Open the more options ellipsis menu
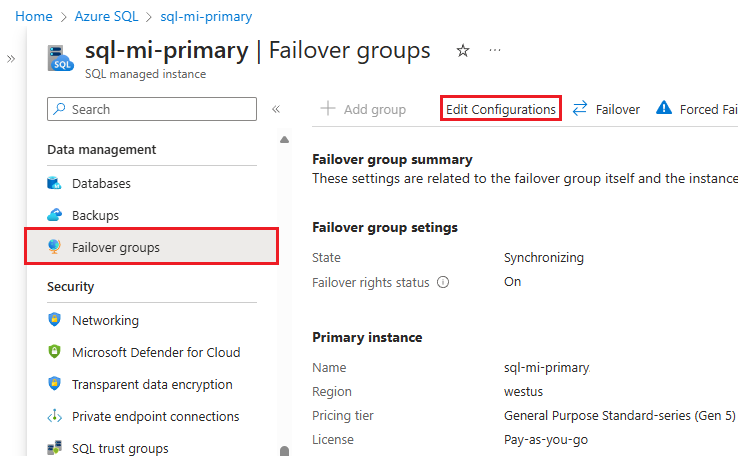Viewport: 738px width, 457px height. tap(495, 50)
